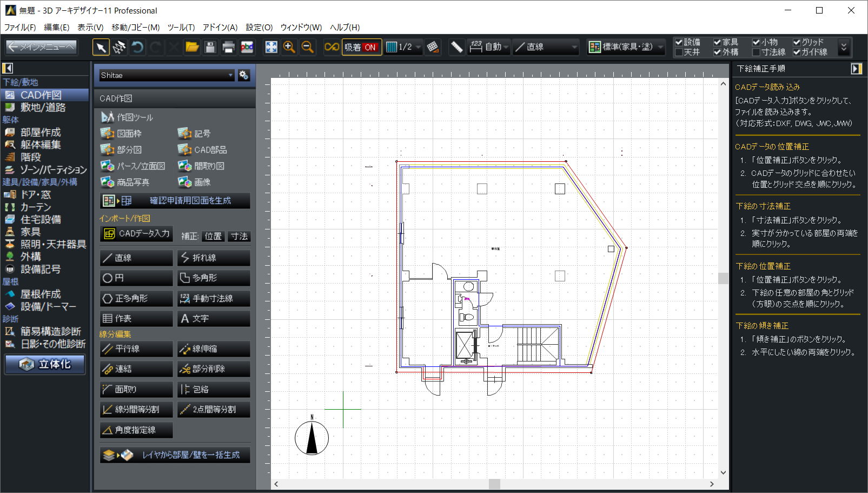Click the zoom in magnifier icon
This screenshot has width=868, height=493.
(289, 47)
